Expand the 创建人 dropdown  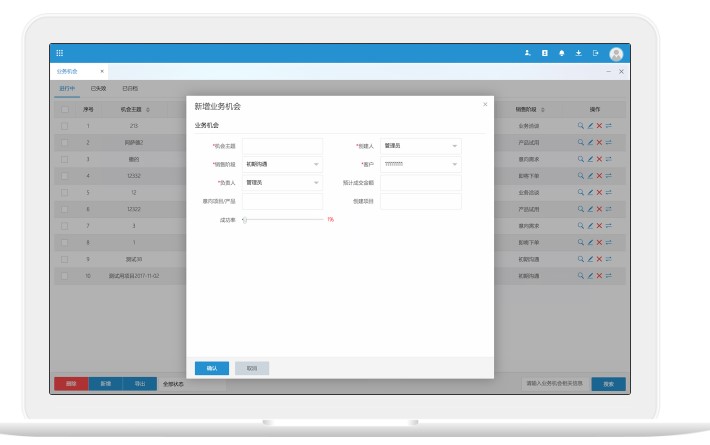tap(421, 146)
